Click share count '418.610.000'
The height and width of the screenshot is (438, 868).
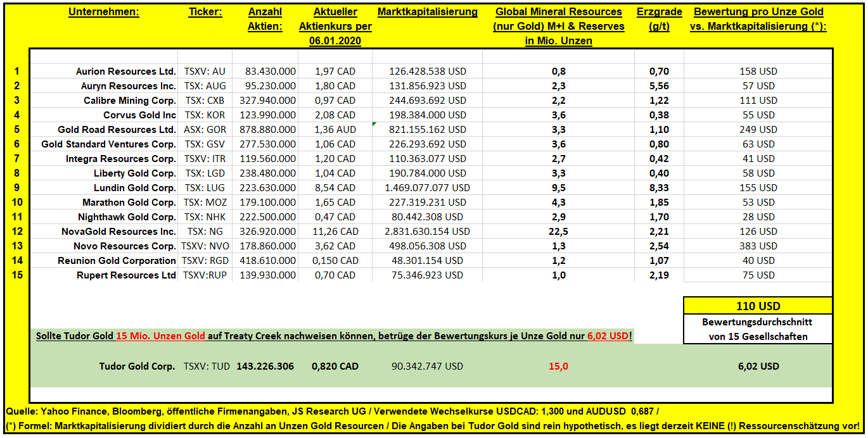pyautogui.click(x=267, y=261)
